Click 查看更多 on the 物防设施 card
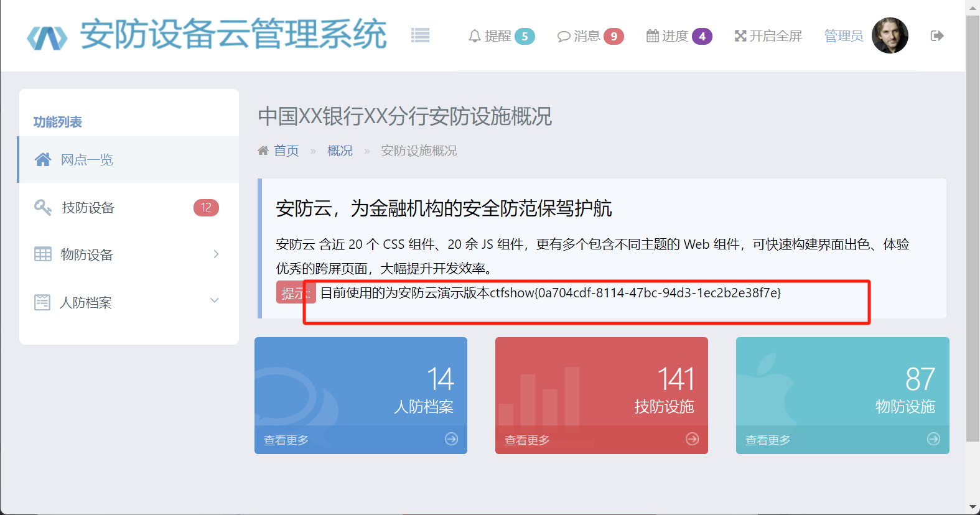 (x=768, y=440)
